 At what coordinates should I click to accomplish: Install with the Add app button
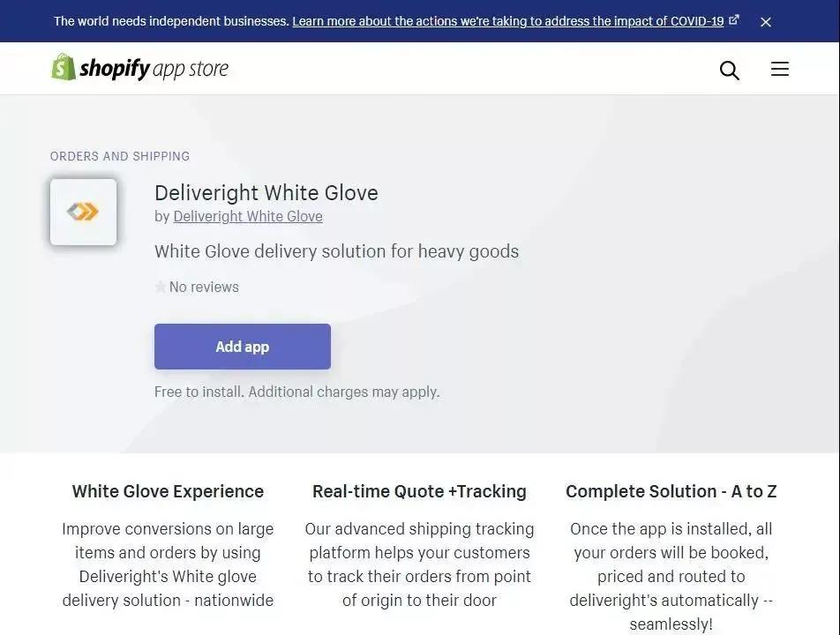[x=243, y=347]
